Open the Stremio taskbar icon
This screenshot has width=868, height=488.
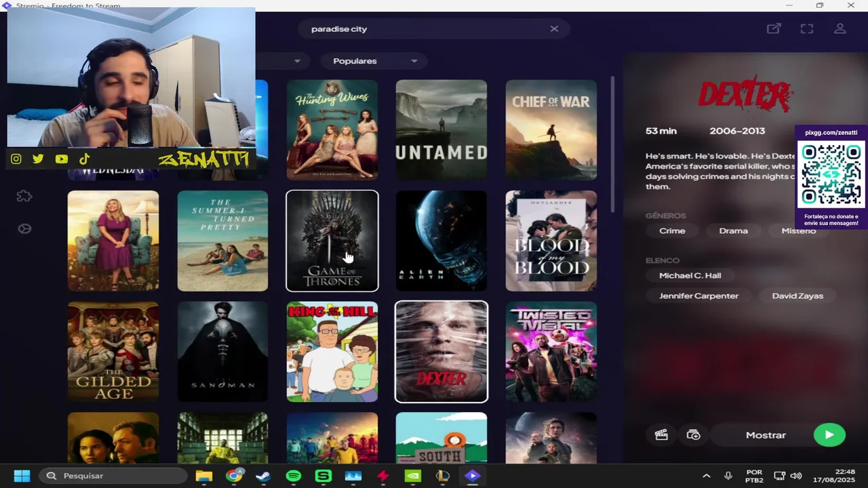coord(472,476)
